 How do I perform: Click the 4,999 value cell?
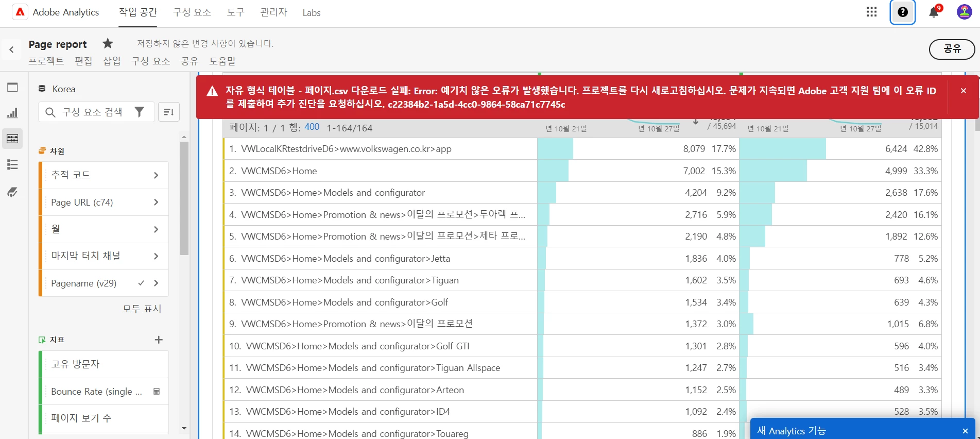[840, 171]
